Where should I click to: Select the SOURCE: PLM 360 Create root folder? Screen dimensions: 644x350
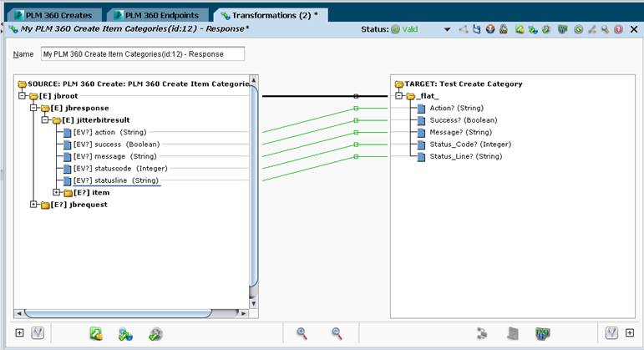134,84
